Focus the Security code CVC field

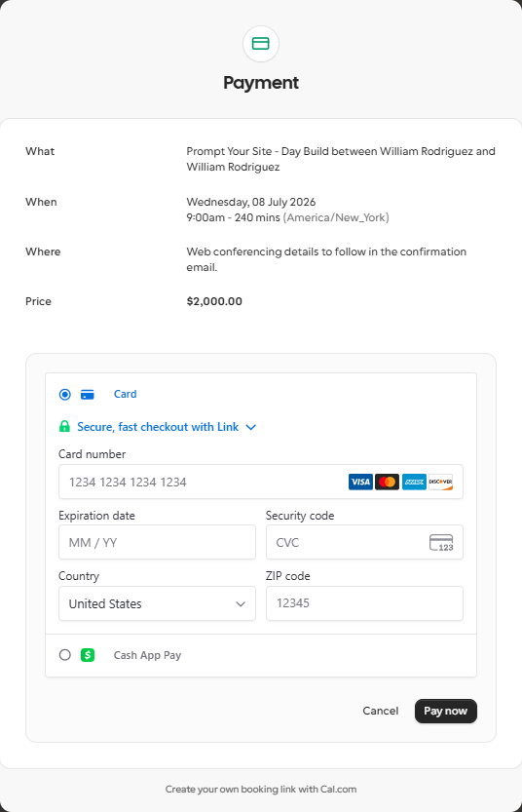364,542
